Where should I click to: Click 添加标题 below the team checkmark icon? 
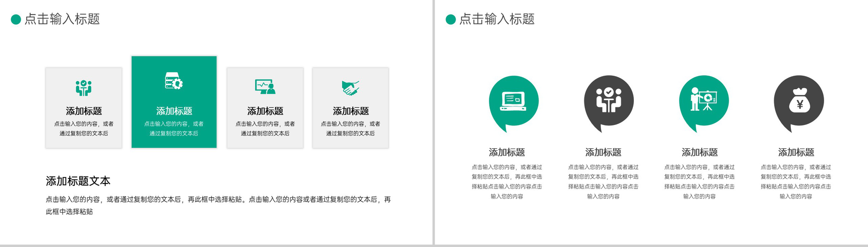click(x=84, y=111)
